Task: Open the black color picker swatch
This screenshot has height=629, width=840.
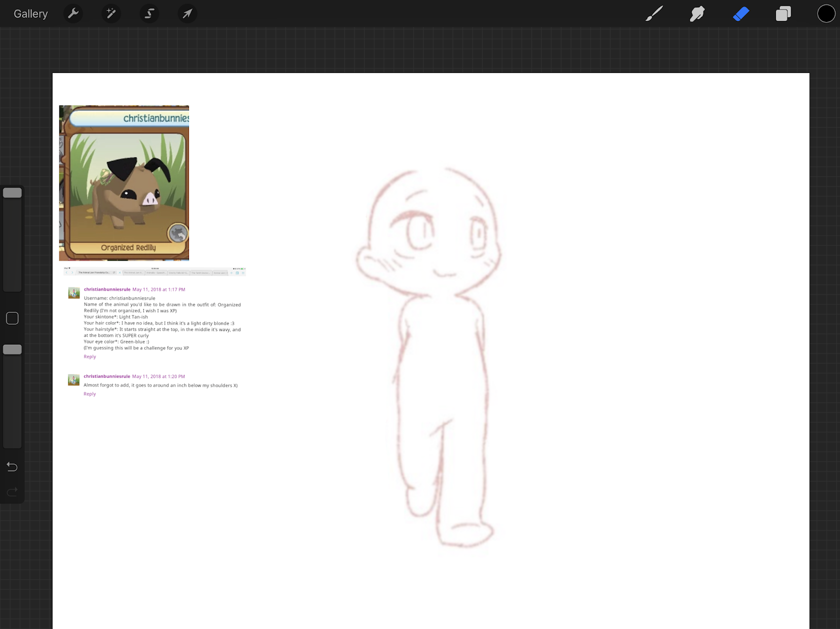Action: click(x=826, y=14)
